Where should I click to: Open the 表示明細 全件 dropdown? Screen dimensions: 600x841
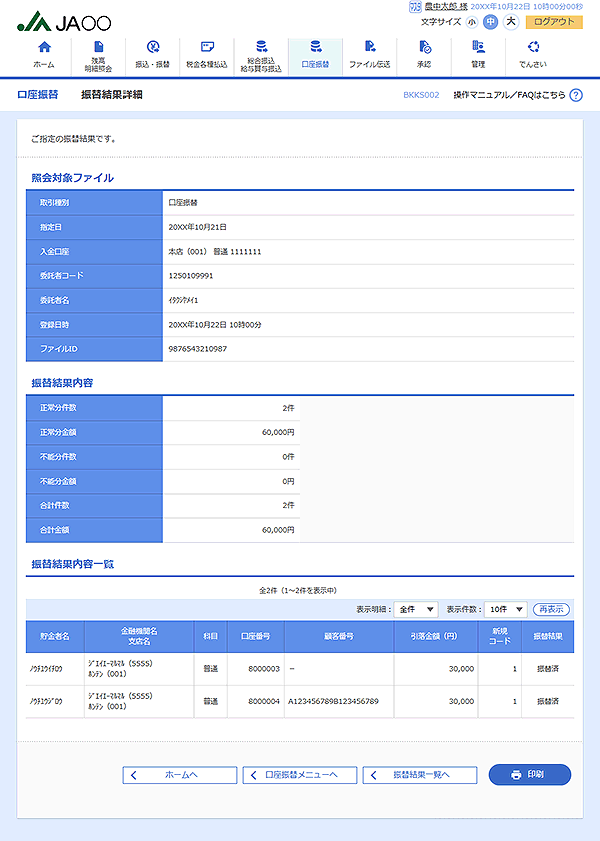(x=416, y=609)
